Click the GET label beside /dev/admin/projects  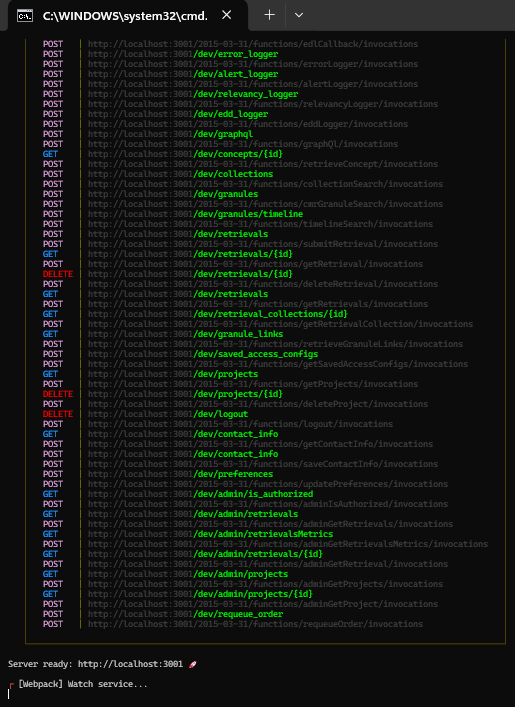51,574
